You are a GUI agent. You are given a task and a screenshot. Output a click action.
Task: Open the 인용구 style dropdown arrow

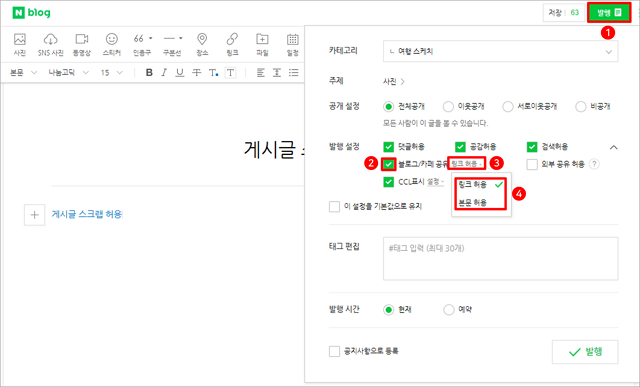click(x=151, y=38)
